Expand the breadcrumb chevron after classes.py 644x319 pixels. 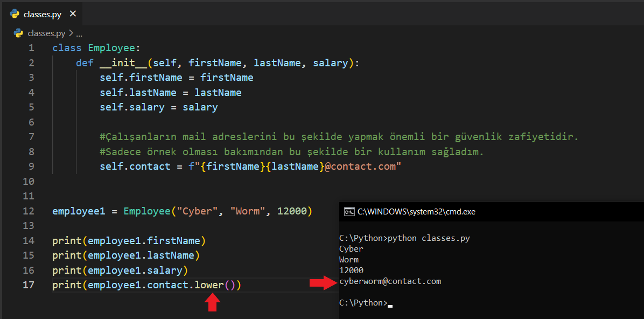tap(71, 33)
